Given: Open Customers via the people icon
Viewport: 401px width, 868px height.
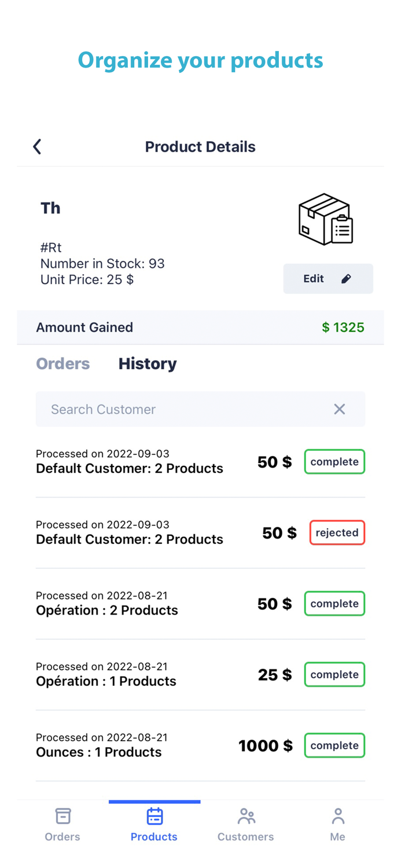Looking at the screenshot, I should pos(246,816).
